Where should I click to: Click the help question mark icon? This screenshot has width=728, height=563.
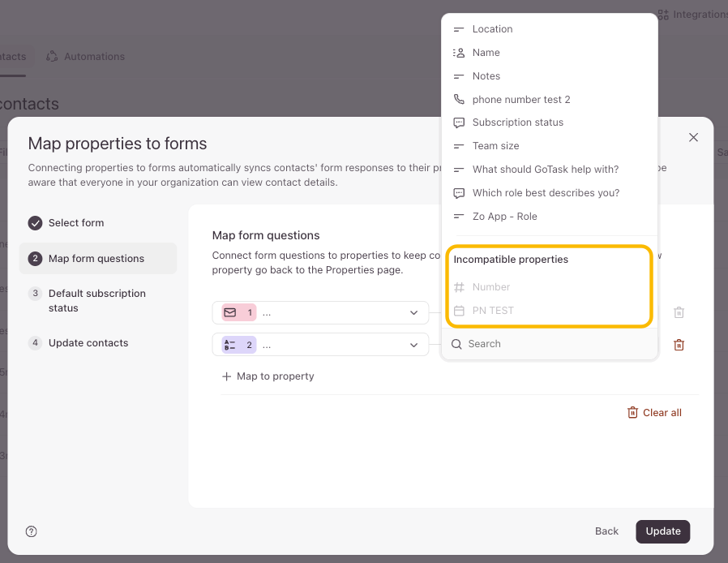[32, 532]
